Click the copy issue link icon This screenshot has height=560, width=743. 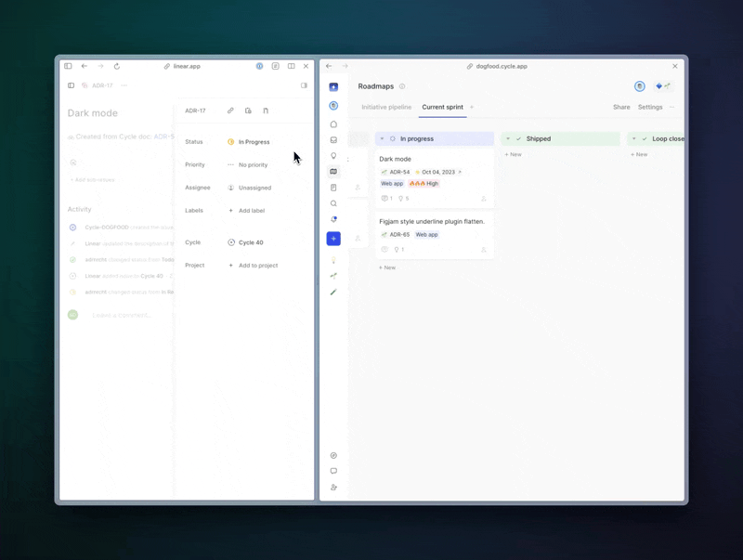point(230,111)
